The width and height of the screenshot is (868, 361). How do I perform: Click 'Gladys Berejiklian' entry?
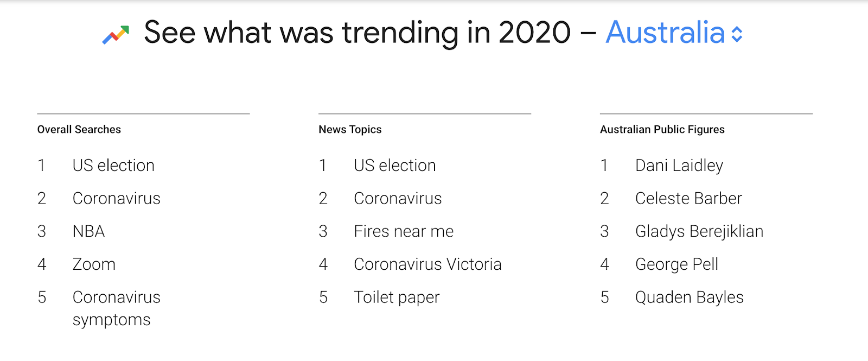click(699, 231)
